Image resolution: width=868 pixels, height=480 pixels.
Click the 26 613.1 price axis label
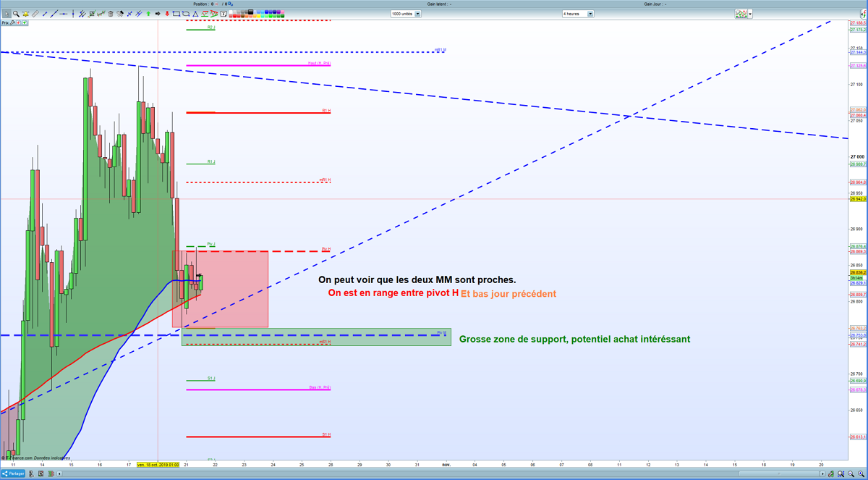tap(858, 437)
